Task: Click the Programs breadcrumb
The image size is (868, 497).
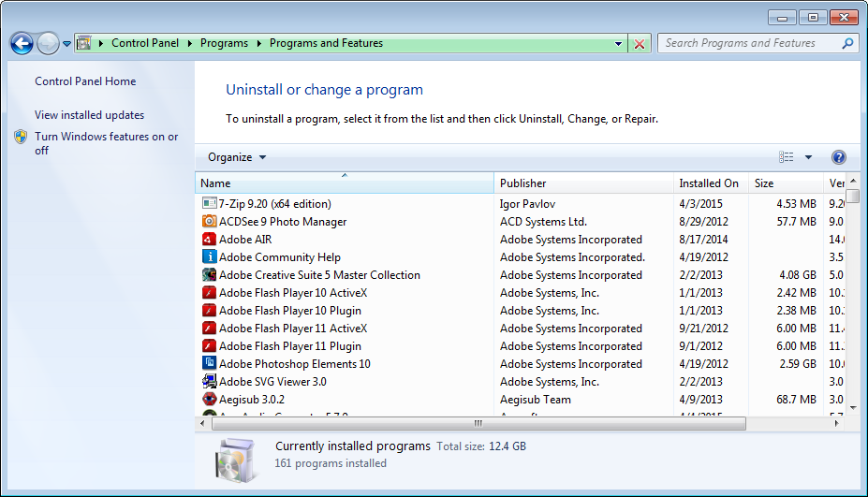Action: coord(224,43)
